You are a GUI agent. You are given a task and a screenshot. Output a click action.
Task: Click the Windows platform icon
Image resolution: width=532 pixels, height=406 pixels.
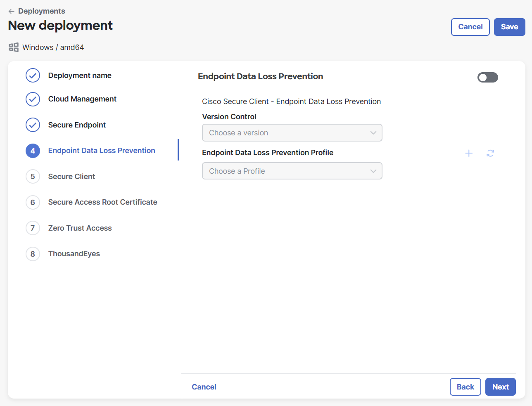[x=14, y=47]
